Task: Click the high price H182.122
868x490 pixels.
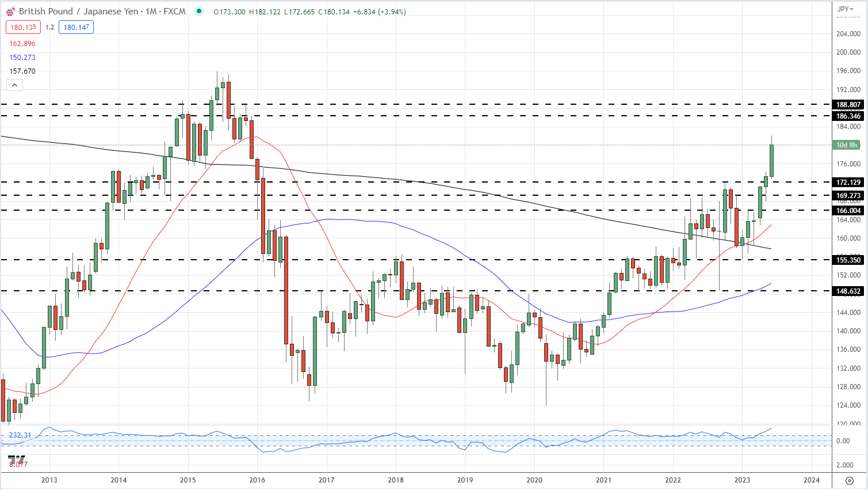Action: coord(265,12)
